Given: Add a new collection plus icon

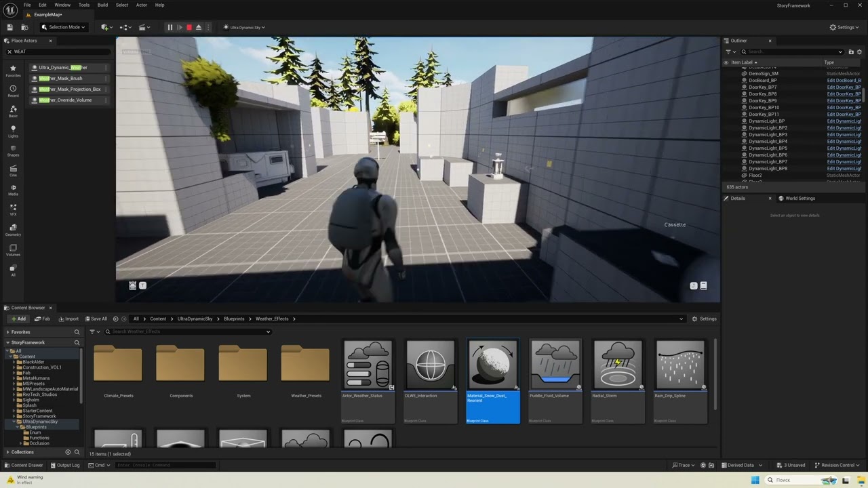Looking at the screenshot, I should tap(68, 452).
